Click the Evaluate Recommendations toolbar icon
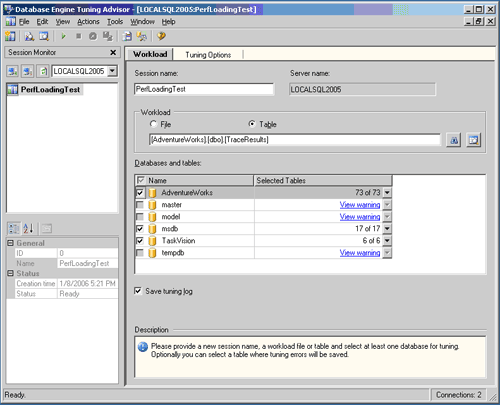 coord(107,36)
